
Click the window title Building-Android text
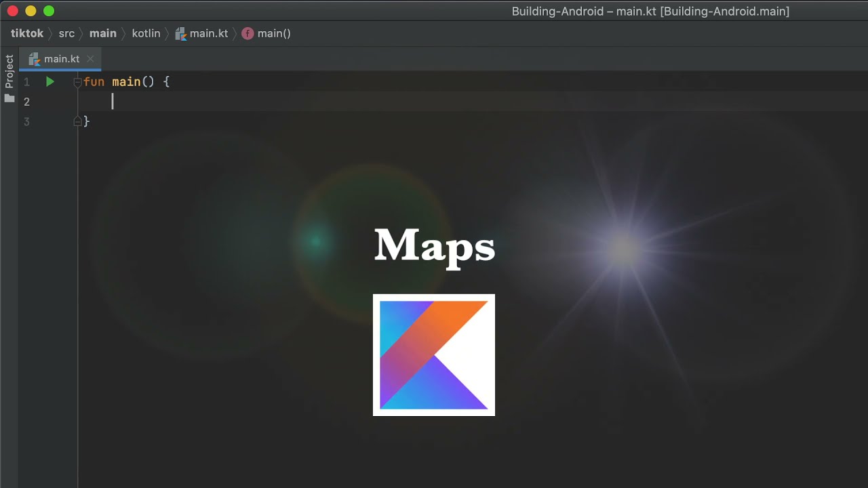[x=650, y=12]
